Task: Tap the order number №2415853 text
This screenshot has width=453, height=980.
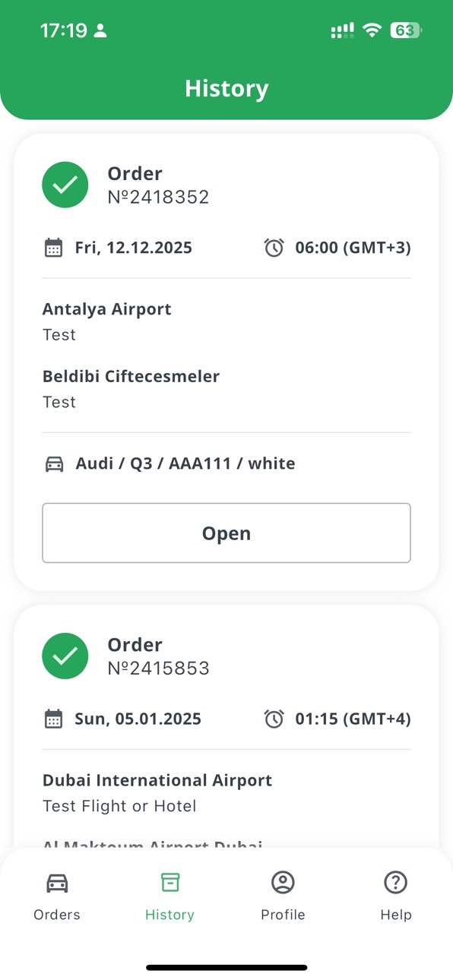Action: (x=159, y=668)
